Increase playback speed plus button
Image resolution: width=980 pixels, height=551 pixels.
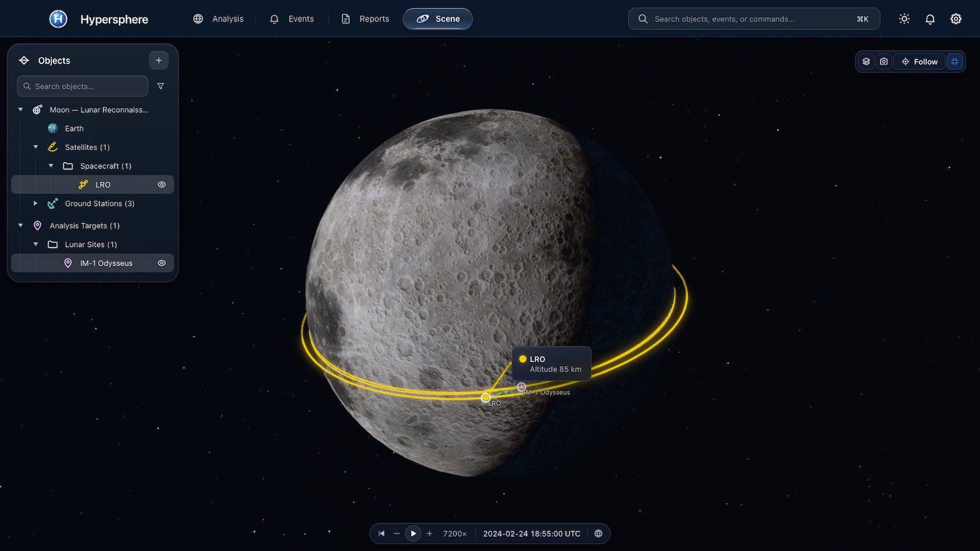click(x=429, y=534)
